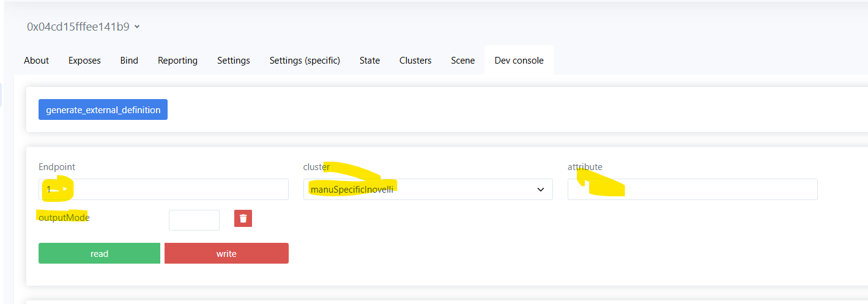Select the Reporting tab
Viewport: 868px width, 304px height.
[x=177, y=61]
